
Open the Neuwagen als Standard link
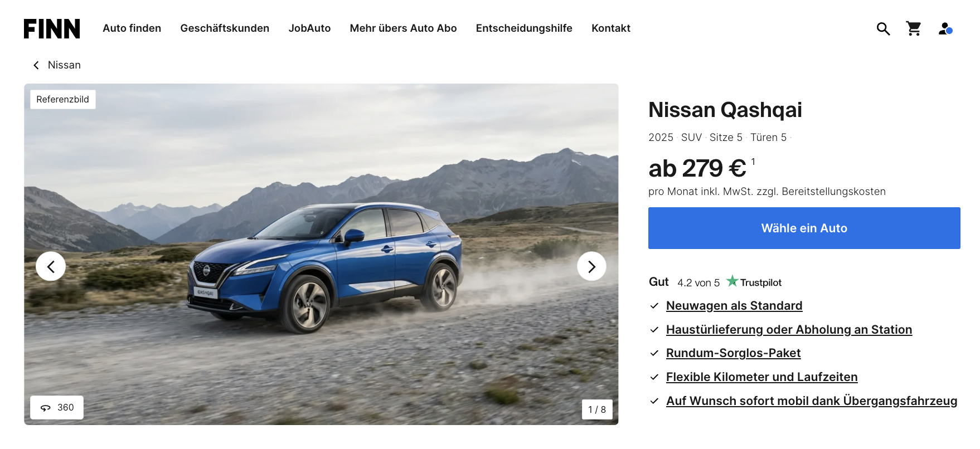[734, 306]
